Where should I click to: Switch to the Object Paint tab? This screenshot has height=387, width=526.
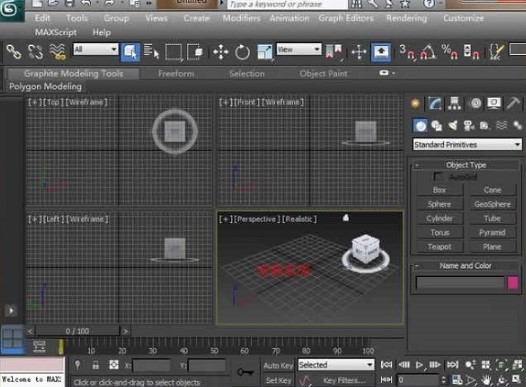point(323,74)
